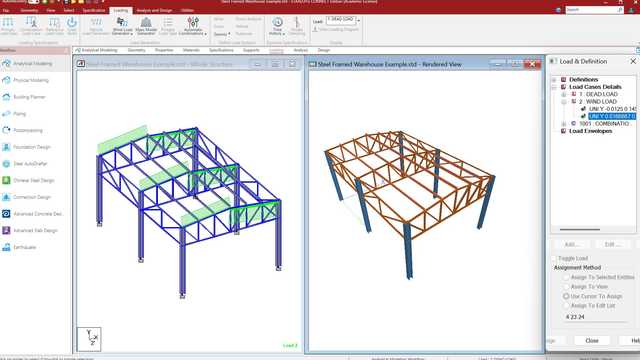Open Foundation Design workflow
This screenshot has width=640, height=360.
[27, 147]
